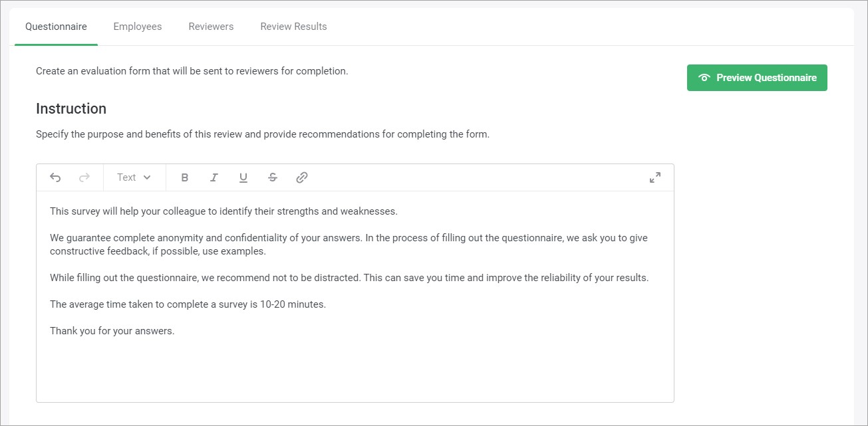Viewport: 868px width, 426px height.
Task: Click the paragraph recommending not to be distracted
Action: pos(349,278)
